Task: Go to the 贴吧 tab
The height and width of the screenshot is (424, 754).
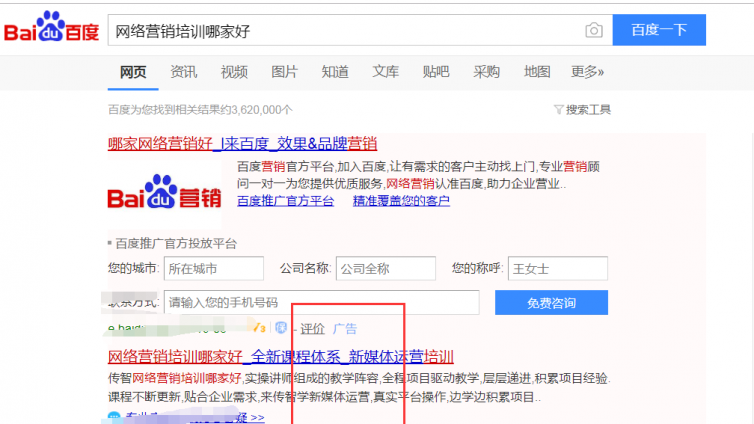Action: coord(436,72)
